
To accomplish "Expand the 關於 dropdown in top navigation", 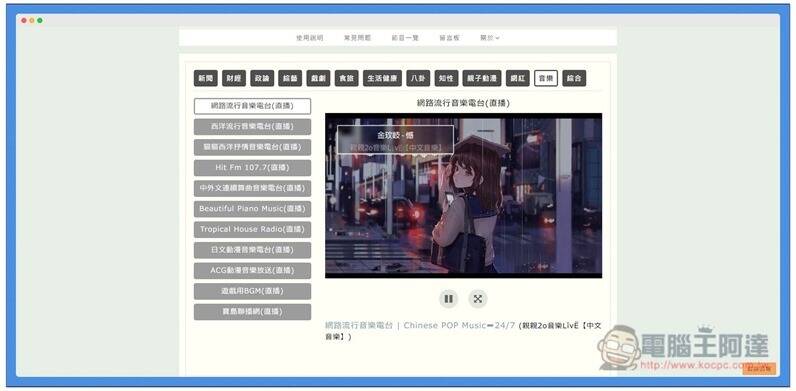I will pos(490,38).
